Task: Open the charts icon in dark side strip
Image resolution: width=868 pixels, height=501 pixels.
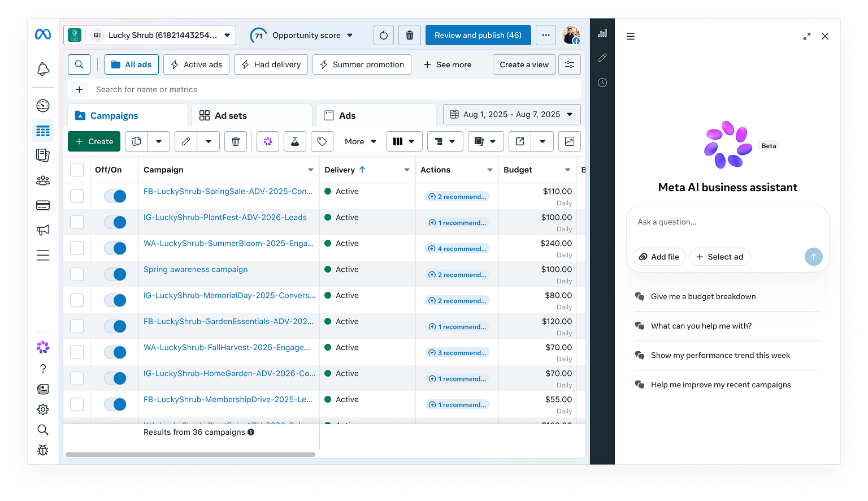Action: coord(602,33)
